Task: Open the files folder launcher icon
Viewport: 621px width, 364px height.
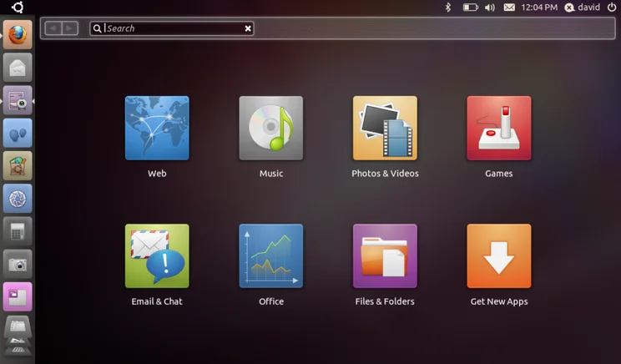Action: click(x=18, y=327)
